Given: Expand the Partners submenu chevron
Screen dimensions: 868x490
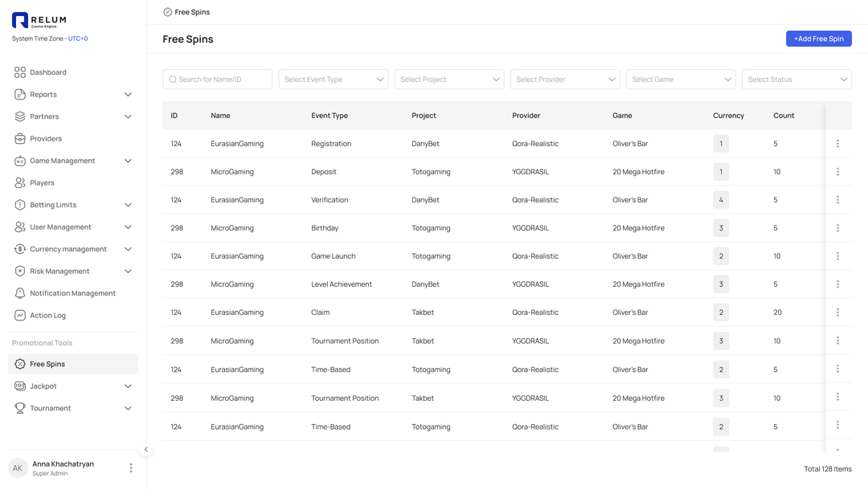Looking at the screenshot, I should pos(128,116).
